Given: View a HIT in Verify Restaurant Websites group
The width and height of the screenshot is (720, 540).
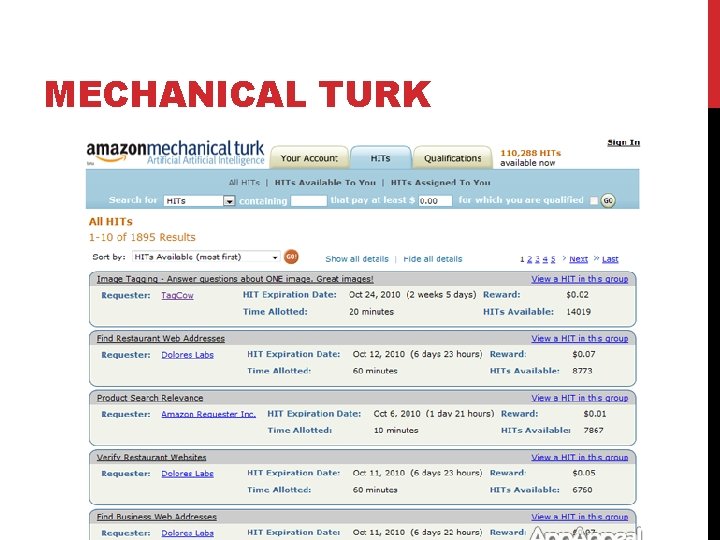Looking at the screenshot, I should (579, 457).
